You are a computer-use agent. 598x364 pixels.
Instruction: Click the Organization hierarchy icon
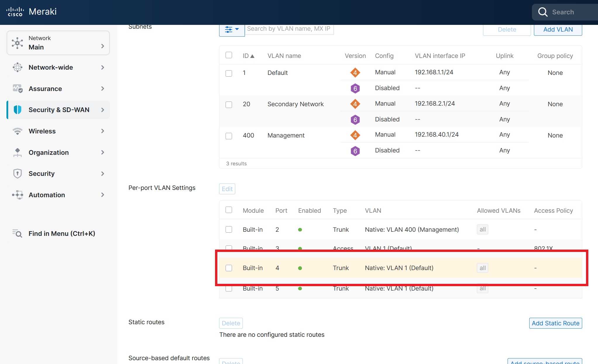18,152
